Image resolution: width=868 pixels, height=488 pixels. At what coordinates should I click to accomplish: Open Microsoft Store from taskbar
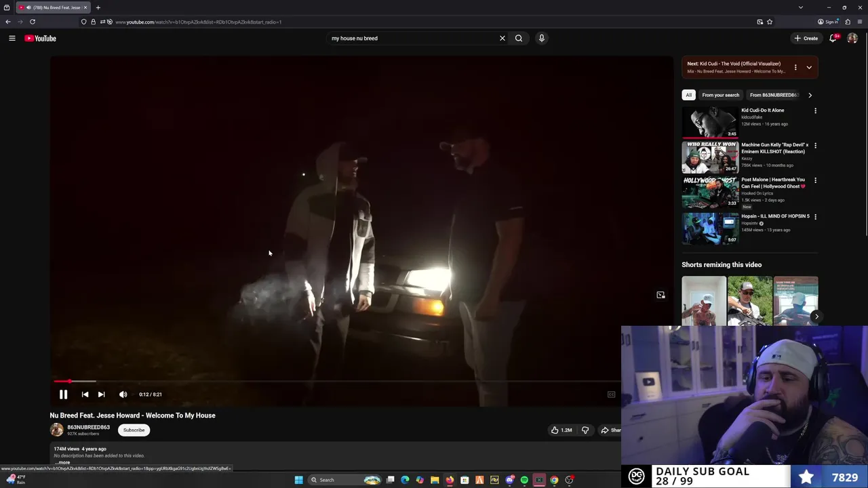click(465, 480)
